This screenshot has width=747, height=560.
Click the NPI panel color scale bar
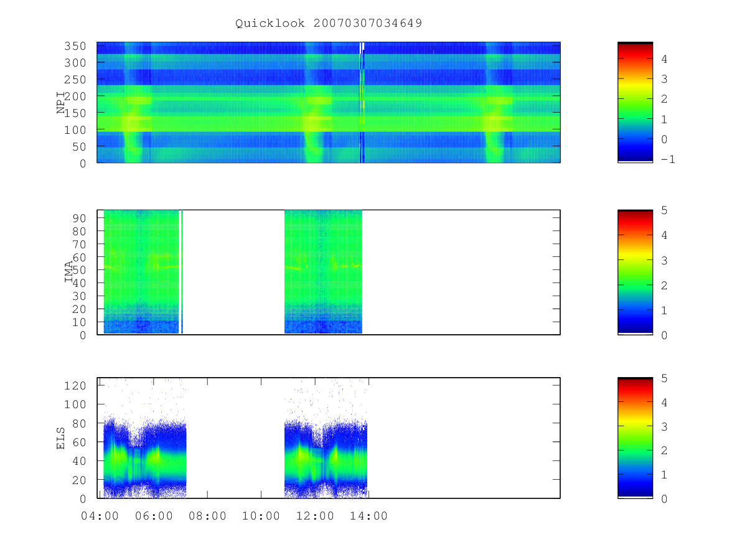click(x=635, y=102)
